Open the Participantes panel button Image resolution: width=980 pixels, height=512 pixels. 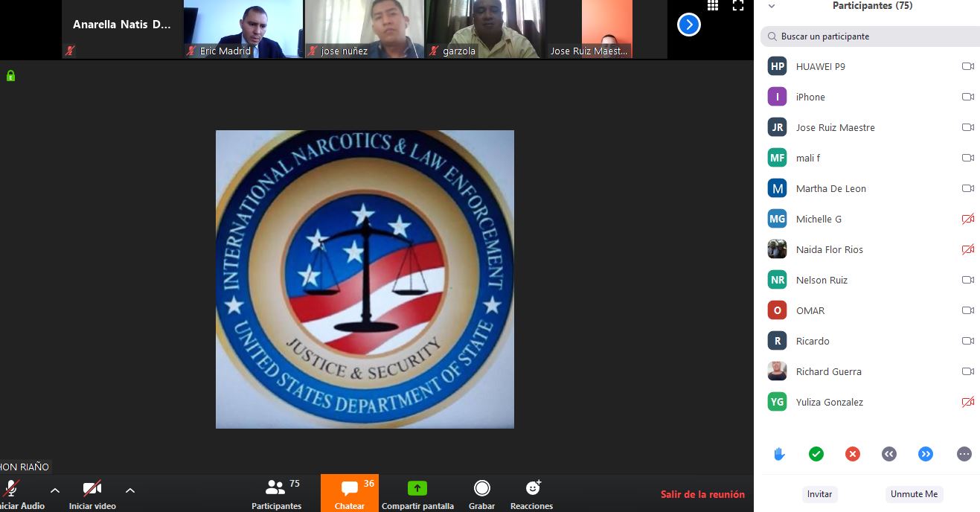coord(277,494)
